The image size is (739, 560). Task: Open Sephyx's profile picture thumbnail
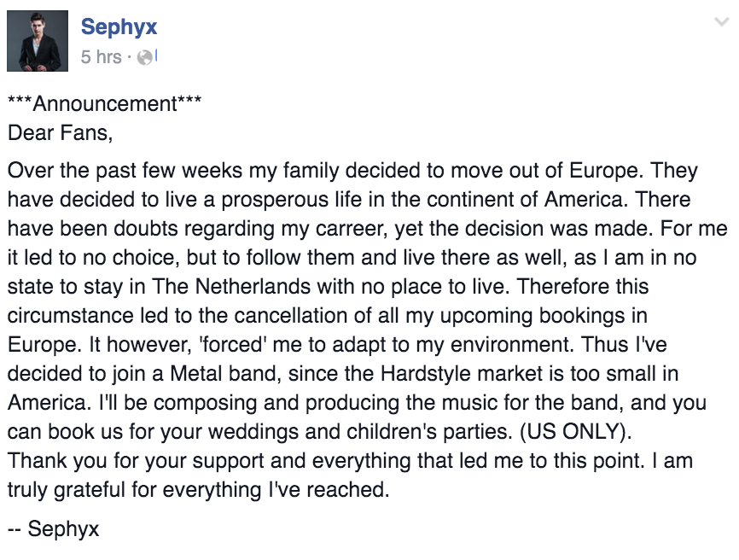pos(38,41)
